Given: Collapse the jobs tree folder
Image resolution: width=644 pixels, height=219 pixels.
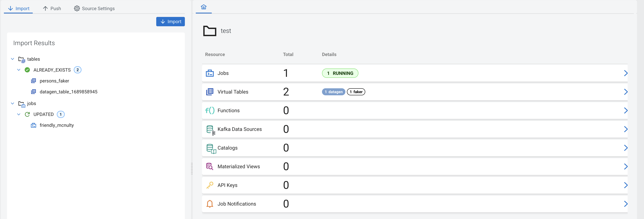Looking at the screenshot, I should click(x=12, y=103).
